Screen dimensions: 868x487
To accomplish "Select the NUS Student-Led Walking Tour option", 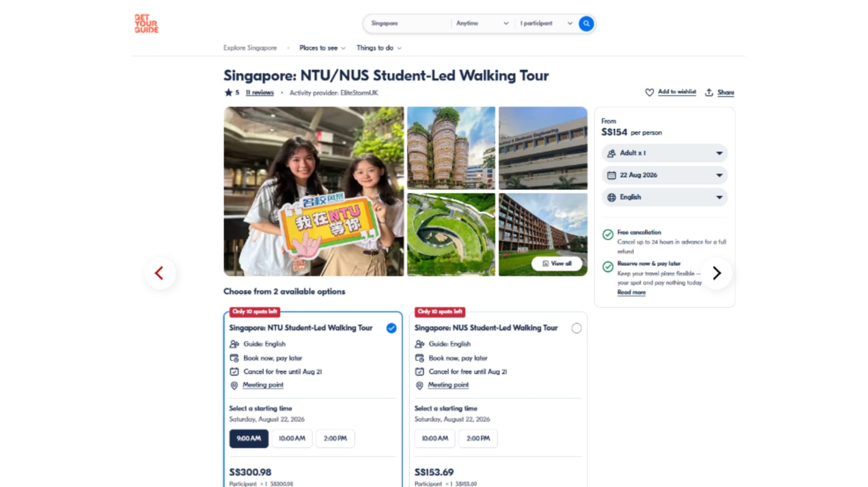I will coord(576,328).
